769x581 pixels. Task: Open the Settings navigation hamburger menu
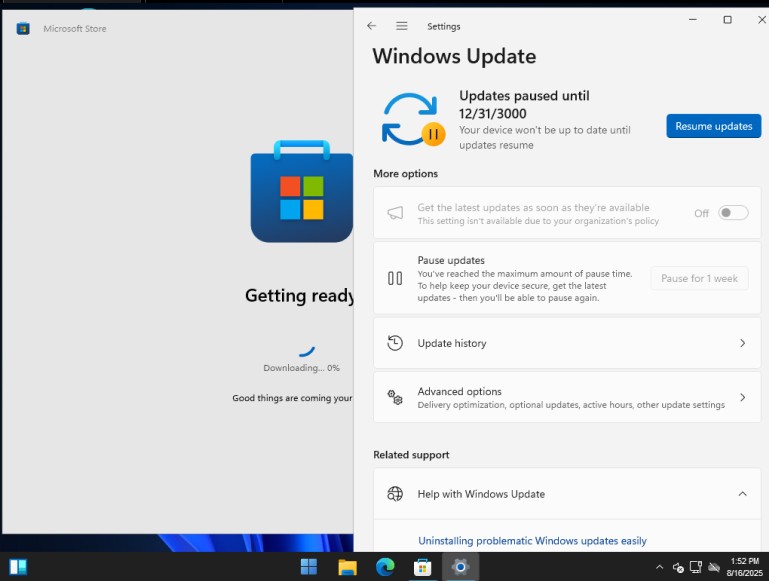point(402,26)
